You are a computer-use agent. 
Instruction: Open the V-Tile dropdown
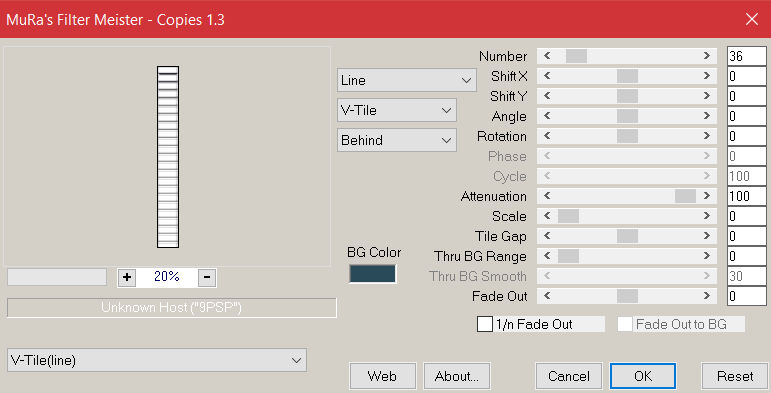click(397, 110)
